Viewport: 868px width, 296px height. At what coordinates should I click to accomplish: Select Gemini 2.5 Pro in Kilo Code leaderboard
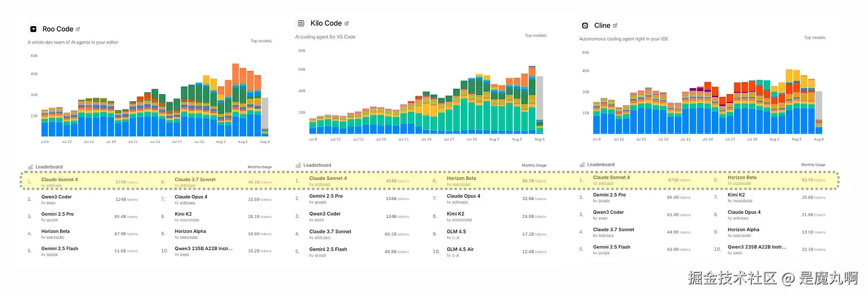click(326, 196)
